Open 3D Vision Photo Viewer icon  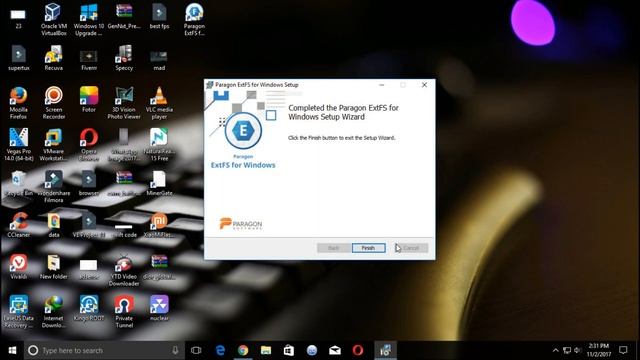pos(124,103)
